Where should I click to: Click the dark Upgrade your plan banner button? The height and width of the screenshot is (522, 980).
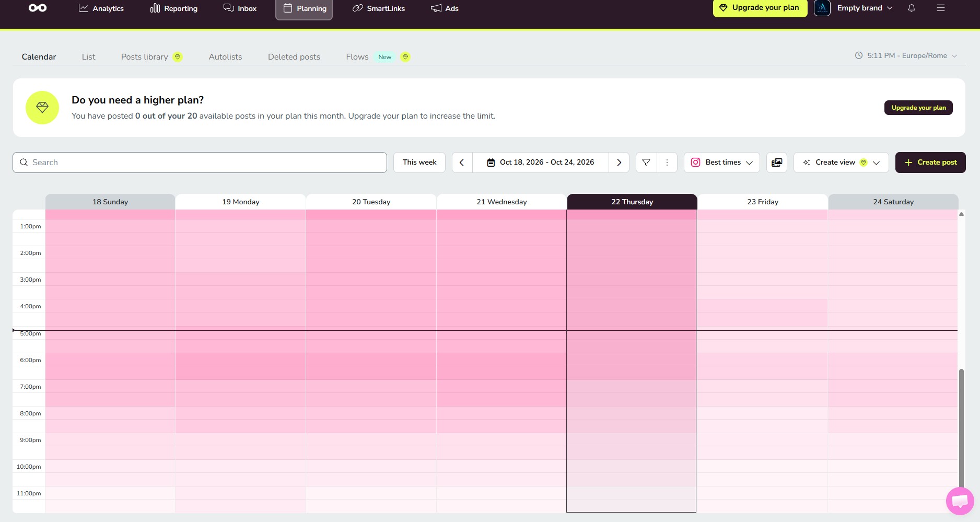(918, 108)
